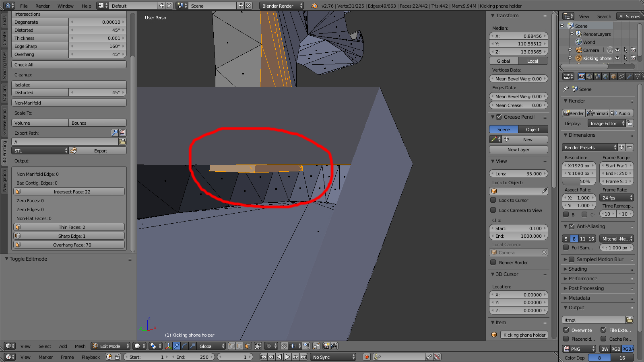The image size is (644, 362).
Task: Toggle the Overwrite checkbox
Action: point(566,330)
